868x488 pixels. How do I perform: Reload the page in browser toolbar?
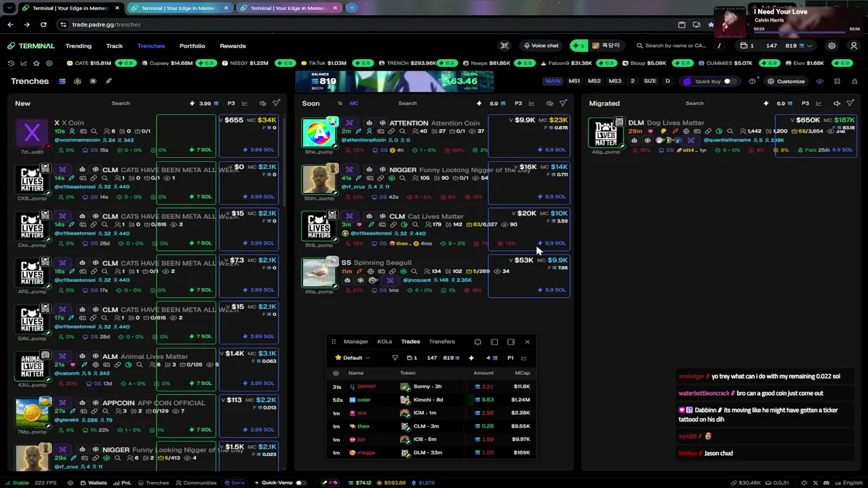tap(43, 24)
